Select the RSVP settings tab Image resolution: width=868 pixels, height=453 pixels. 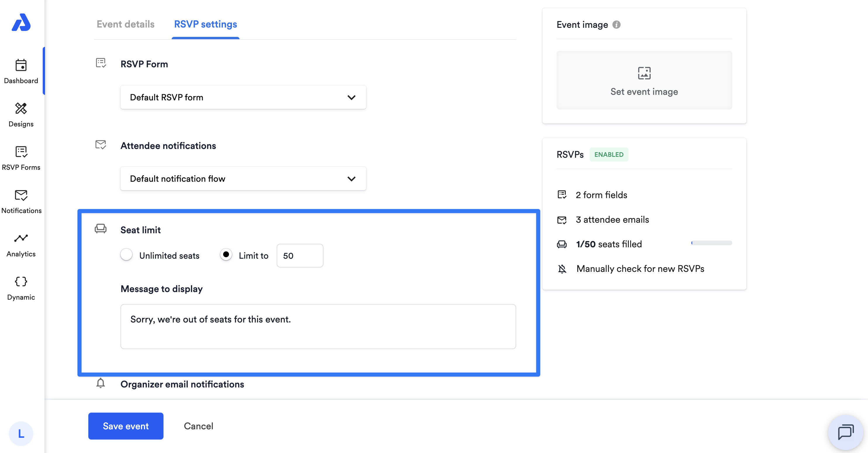[x=205, y=24]
